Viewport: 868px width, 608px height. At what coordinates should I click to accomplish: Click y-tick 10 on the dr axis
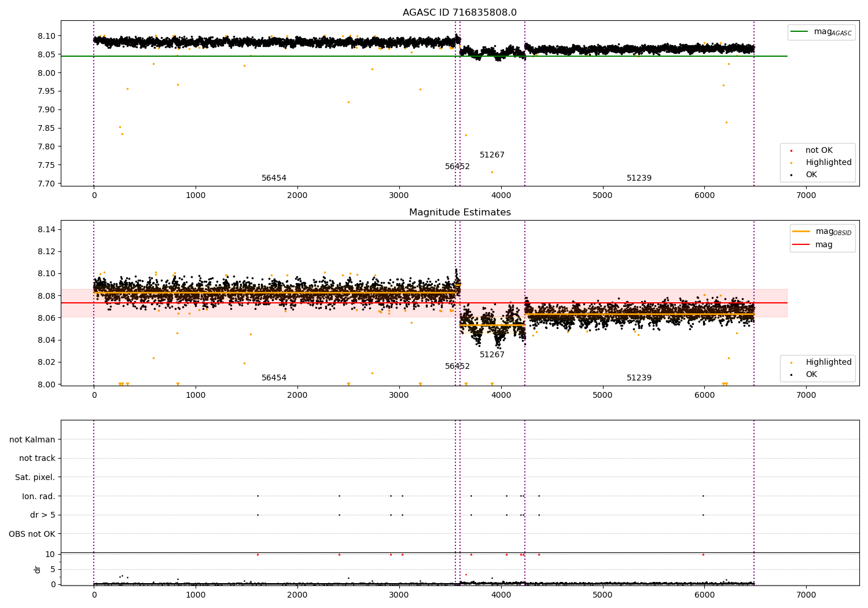[x=51, y=554]
